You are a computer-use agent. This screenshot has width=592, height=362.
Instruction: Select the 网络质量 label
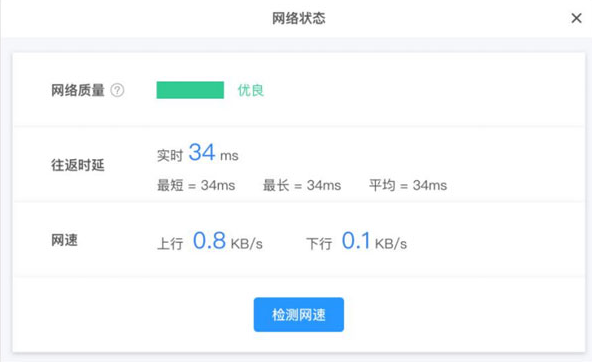(x=78, y=90)
